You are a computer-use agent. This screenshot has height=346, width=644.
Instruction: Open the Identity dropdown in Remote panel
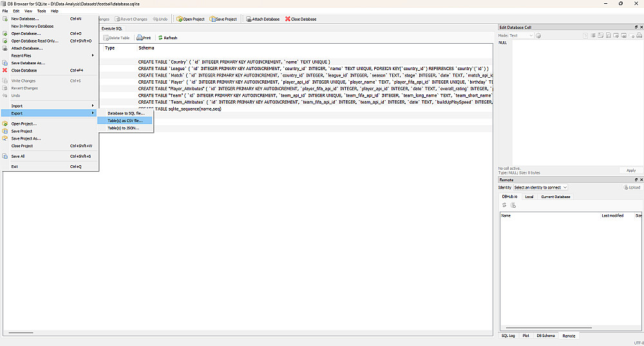540,187
